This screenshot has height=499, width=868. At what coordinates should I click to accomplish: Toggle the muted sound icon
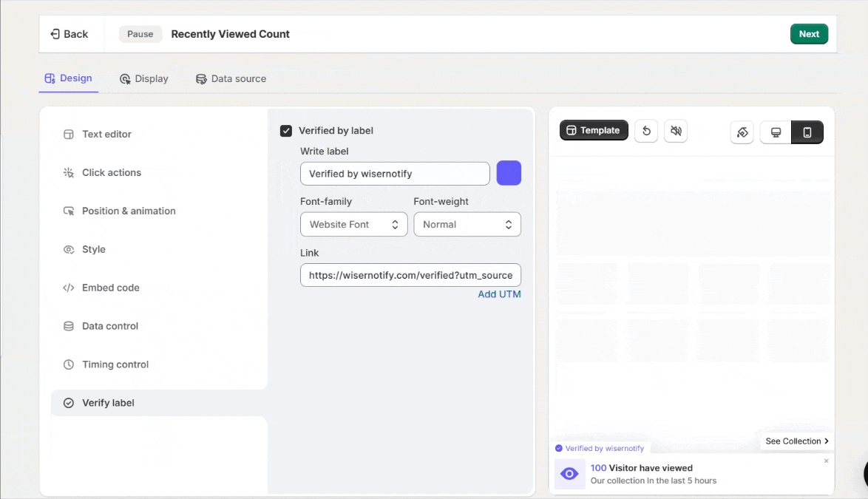pyautogui.click(x=676, y=131)
